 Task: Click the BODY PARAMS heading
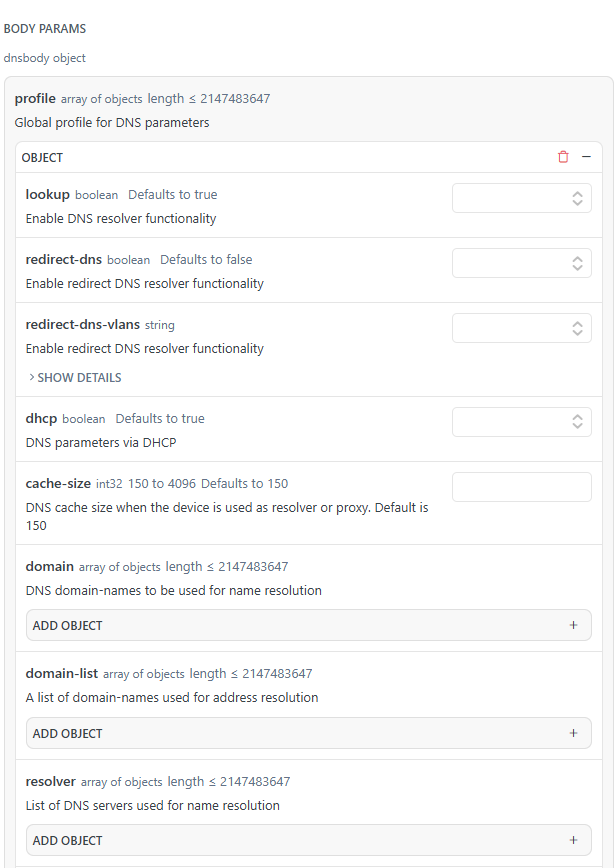pyautogui.click(x=45, y=29)
